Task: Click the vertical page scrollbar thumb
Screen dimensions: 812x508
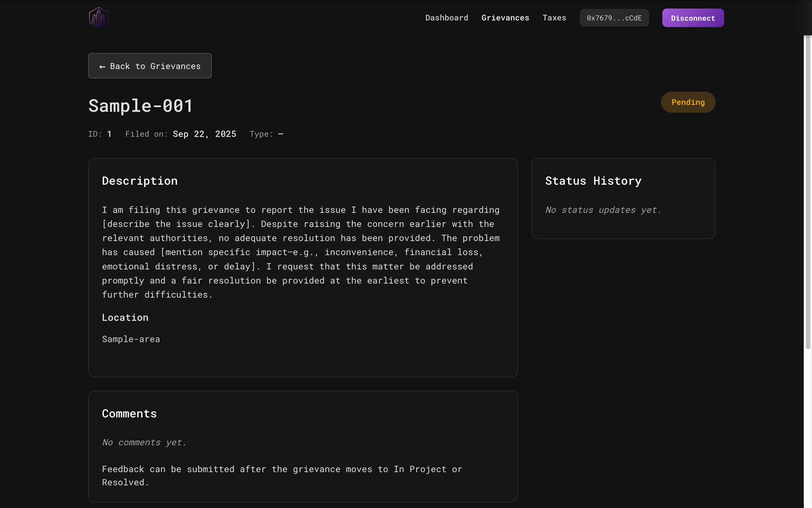Action: [x=808, y=192]
